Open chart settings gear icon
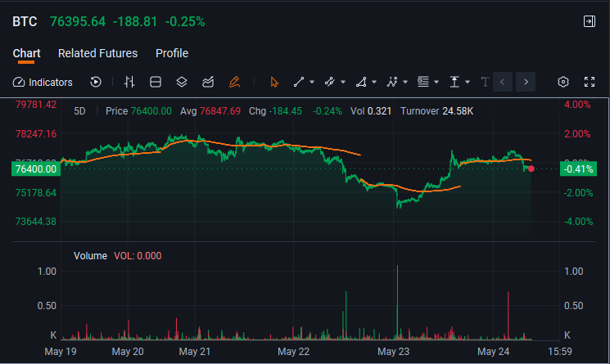Screen dimensions: 610x364 (x=563, y=82)
